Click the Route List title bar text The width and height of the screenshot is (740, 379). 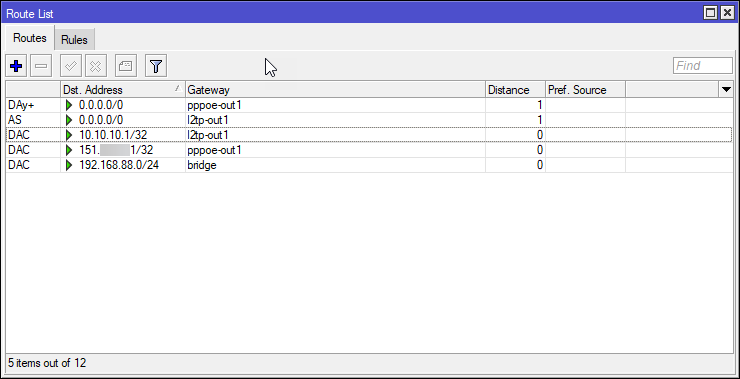(30, 13)
